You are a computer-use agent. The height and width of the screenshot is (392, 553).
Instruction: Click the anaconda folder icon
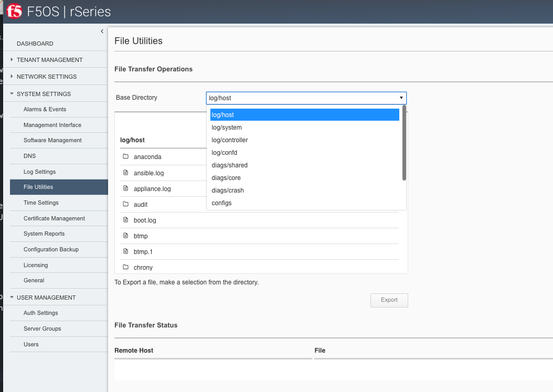pyautogui.click(x=125, y=156)
